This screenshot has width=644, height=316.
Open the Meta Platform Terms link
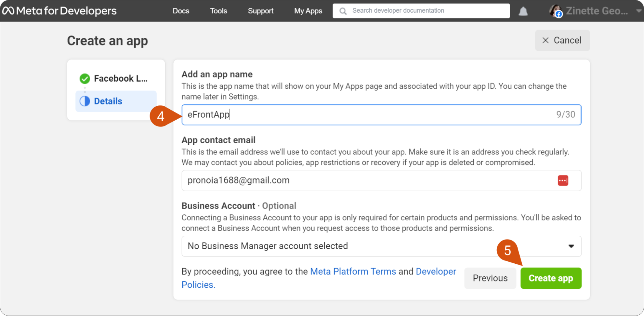(x=353, y=272)
